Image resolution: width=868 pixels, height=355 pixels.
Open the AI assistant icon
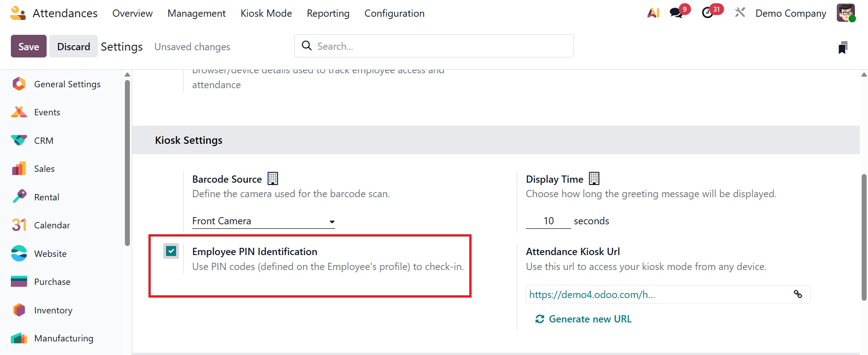(x=653, y=13)
